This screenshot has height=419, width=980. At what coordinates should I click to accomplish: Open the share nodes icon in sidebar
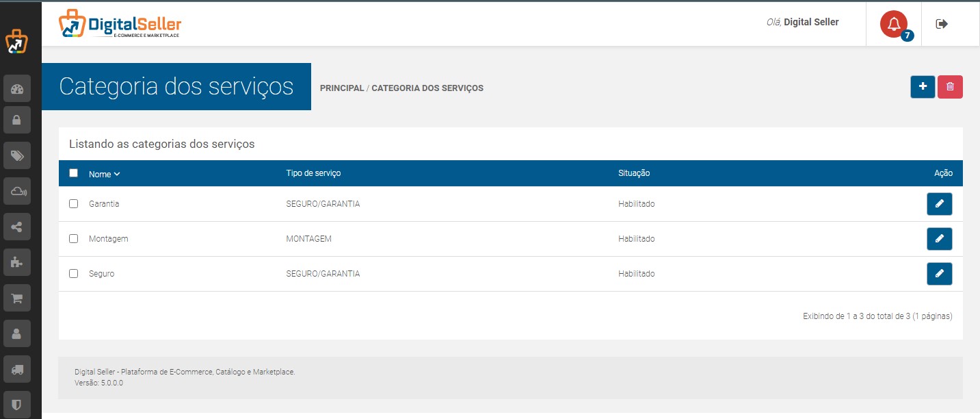click(x=17, y=227)
